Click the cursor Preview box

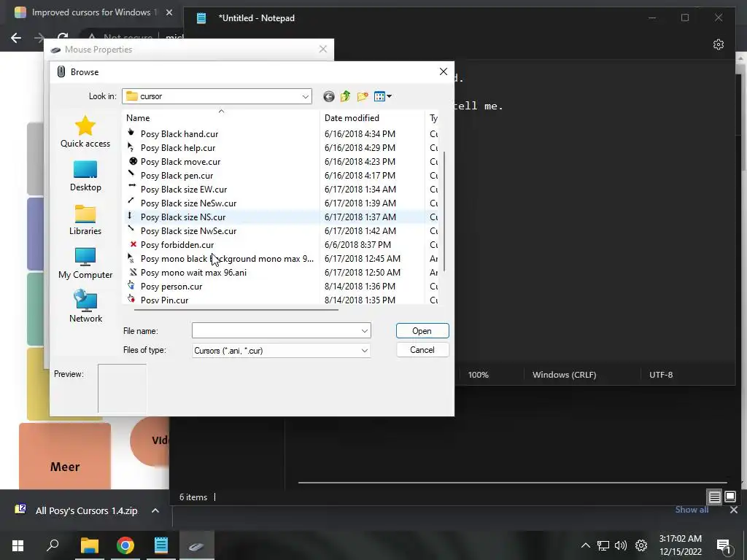click(x=123, y=388)
